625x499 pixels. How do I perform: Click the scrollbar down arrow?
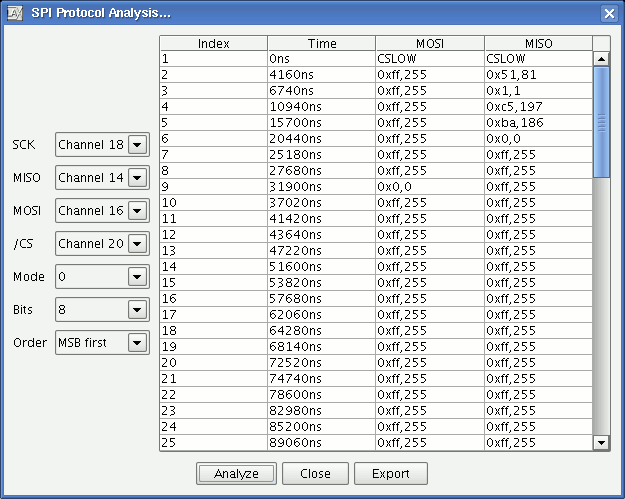[601, 442]
